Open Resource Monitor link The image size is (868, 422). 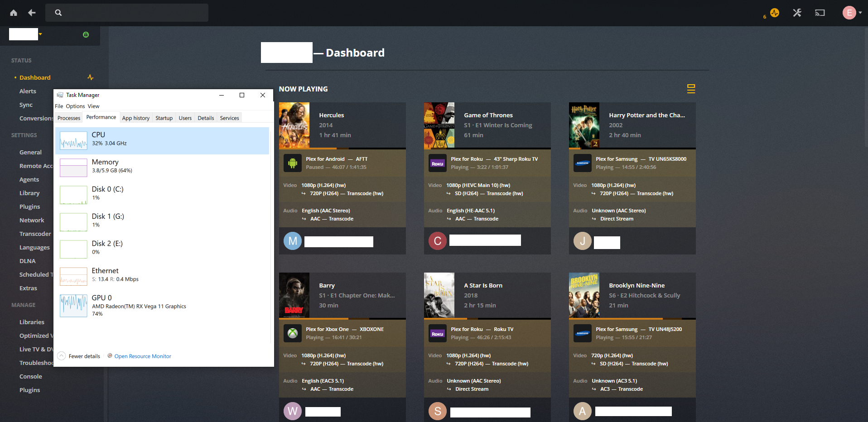(143, 356)
